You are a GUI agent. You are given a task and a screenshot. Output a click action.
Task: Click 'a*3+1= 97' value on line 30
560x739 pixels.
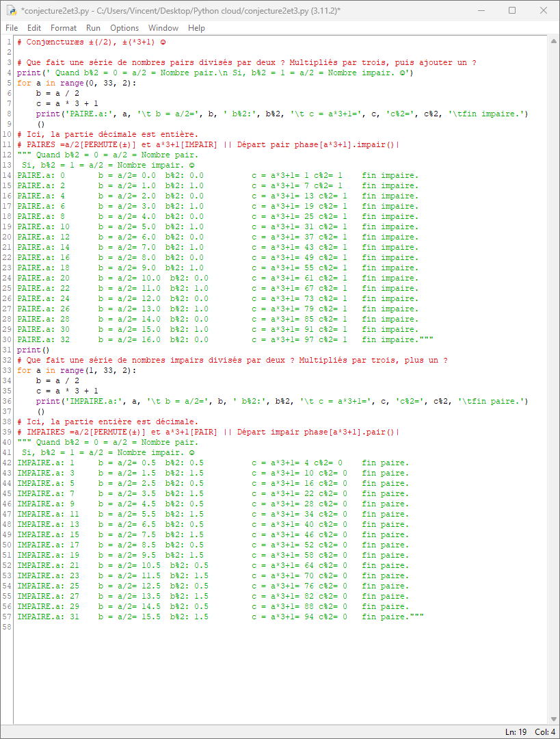pos(292,339)
